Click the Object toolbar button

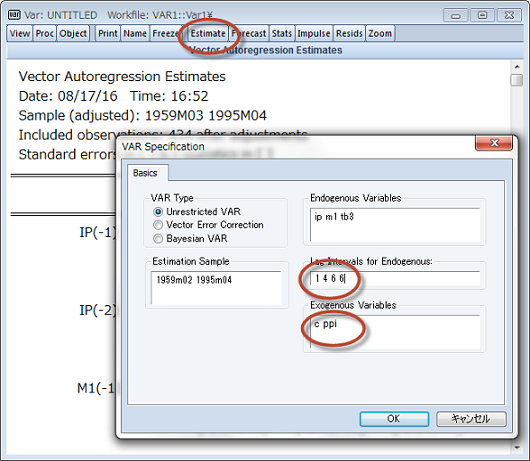click(73, 33)
